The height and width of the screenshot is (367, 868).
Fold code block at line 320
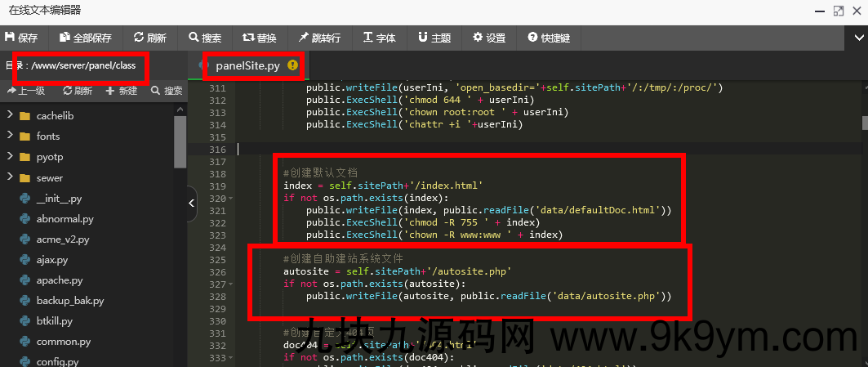click(x=231, y=199)
